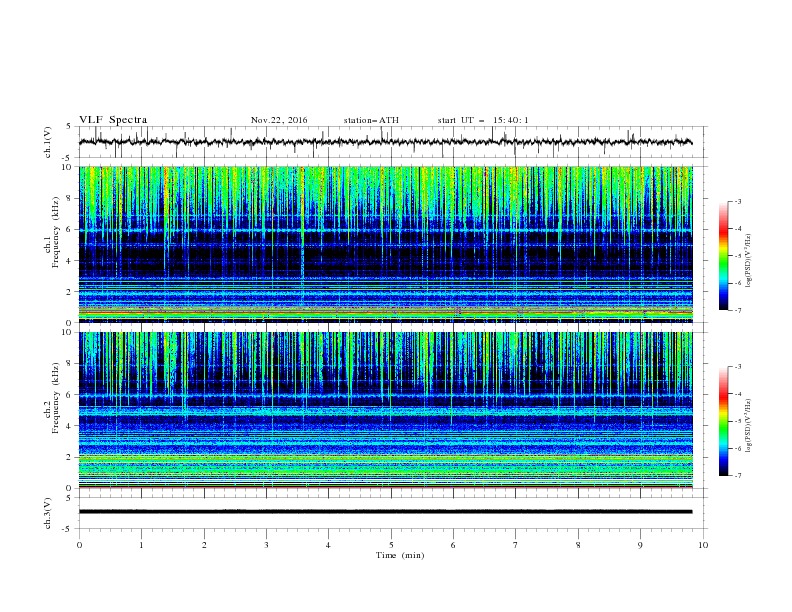Click the date 'Nov.22, 2016'
792x612 pixels.
279,120
